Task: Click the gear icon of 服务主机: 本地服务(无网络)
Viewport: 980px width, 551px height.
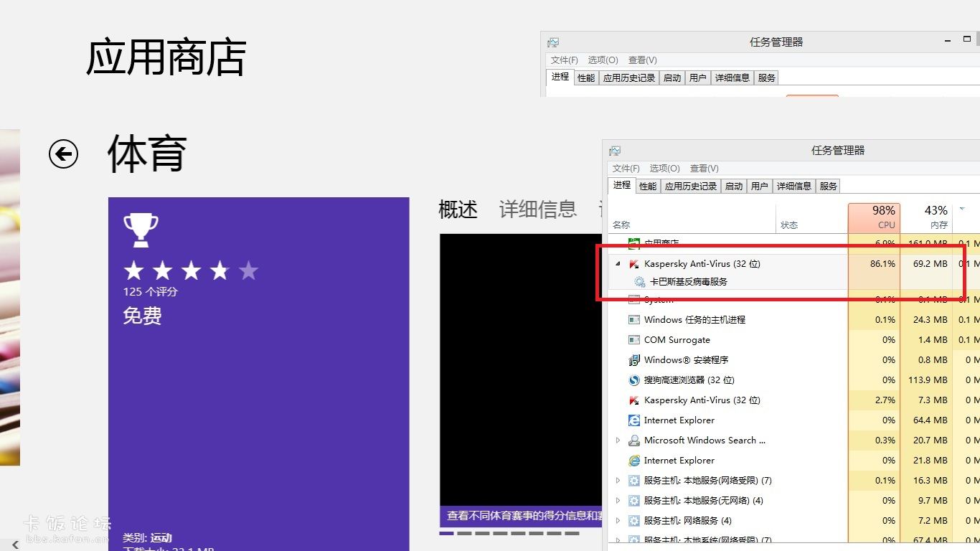Action: tap(633, 501)
